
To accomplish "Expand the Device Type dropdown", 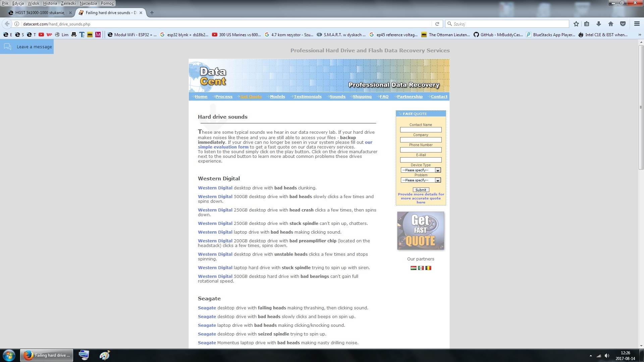I will (421, 170).
